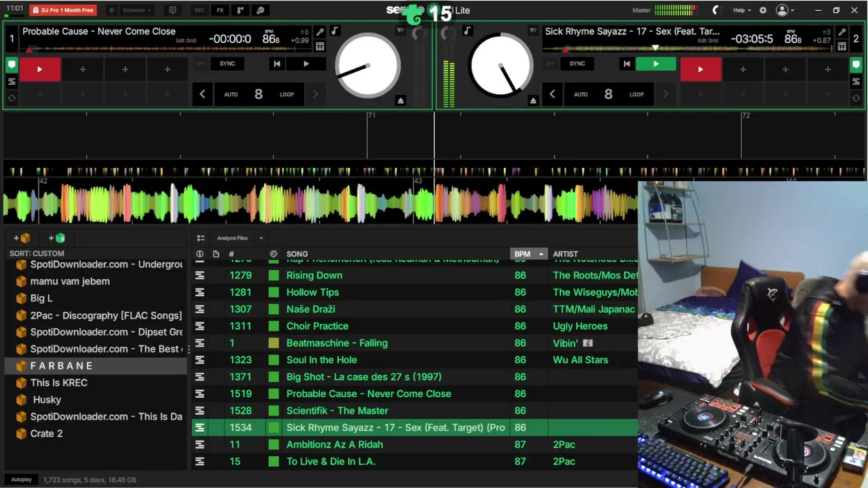868x488 pixels.
Task: Open the Extended view mode dropdown
Action: pyautogui.click(x=138, y=10)
